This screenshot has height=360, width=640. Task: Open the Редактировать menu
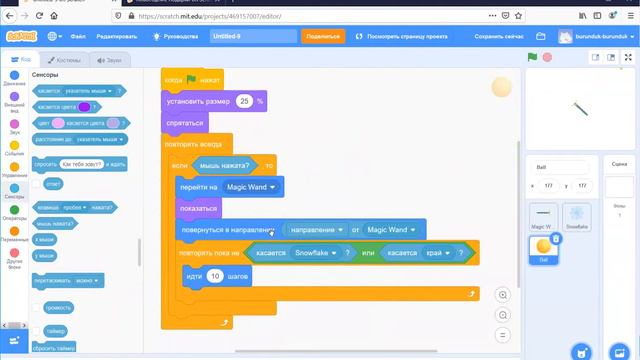(x=117, y=36)
